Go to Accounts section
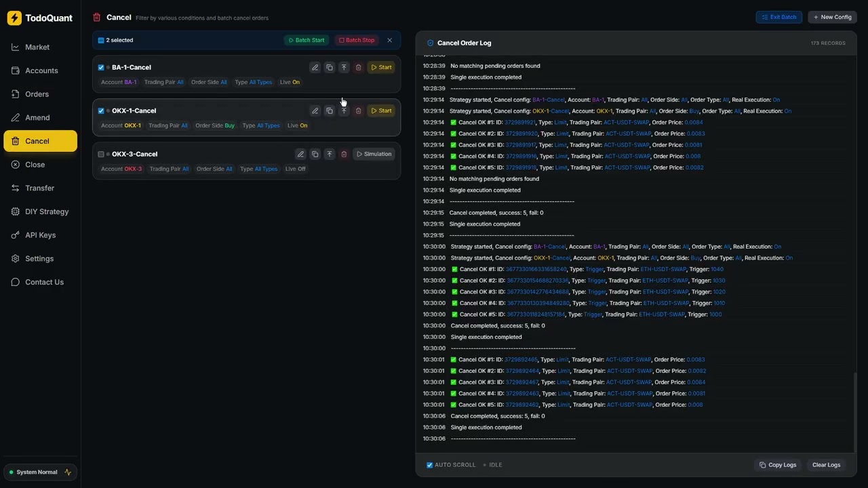This screenshot has height=488, width=868. pos(40,70)
